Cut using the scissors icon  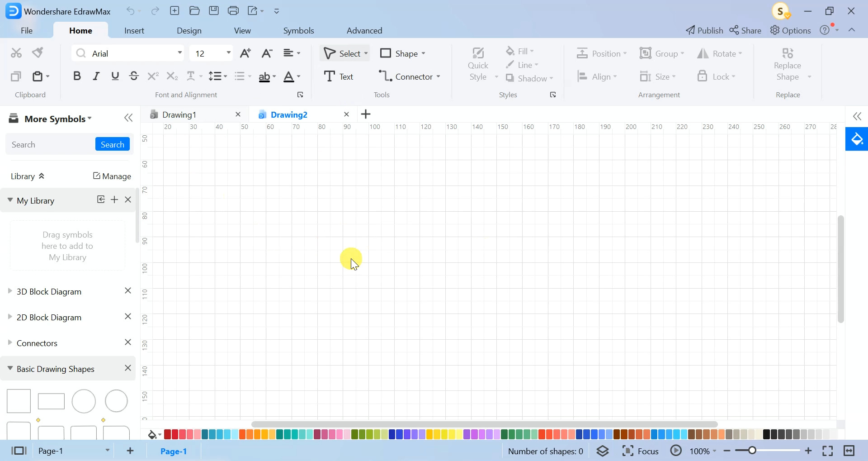click(16, 52)
